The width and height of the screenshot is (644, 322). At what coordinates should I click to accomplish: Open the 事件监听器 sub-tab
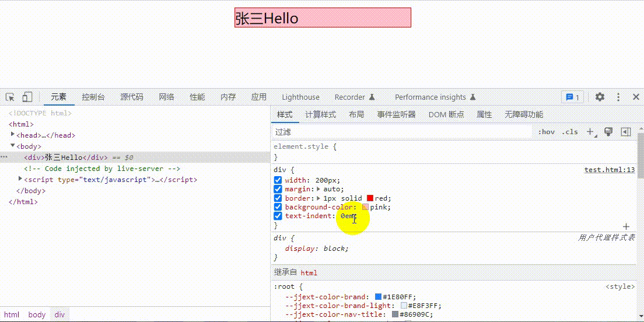tap(396, 114)
